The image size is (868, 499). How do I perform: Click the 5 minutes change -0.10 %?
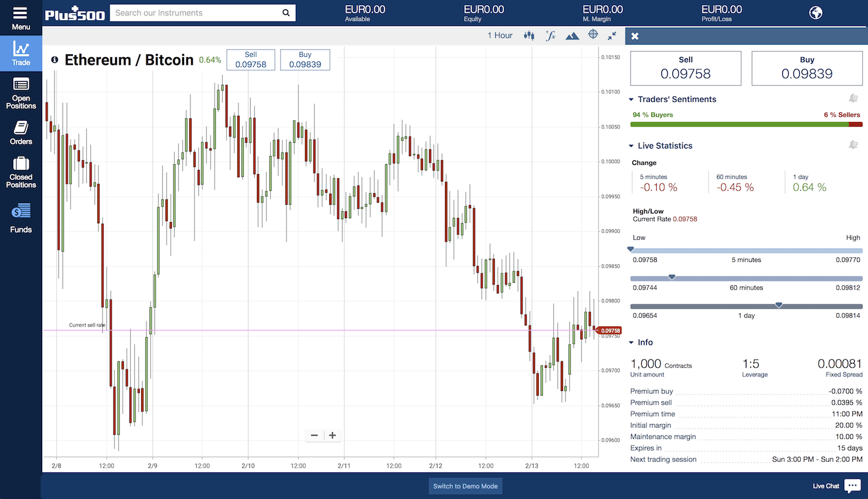click(x=659, y=187)
